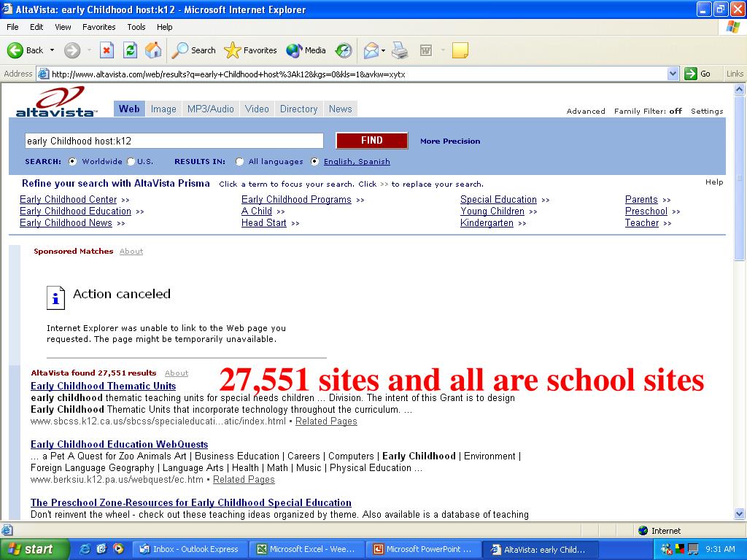Switch to Microsoft PowerPoint taskbar window
The width and height of the screenshot is (747, 560).
click(x=423, y=549)
